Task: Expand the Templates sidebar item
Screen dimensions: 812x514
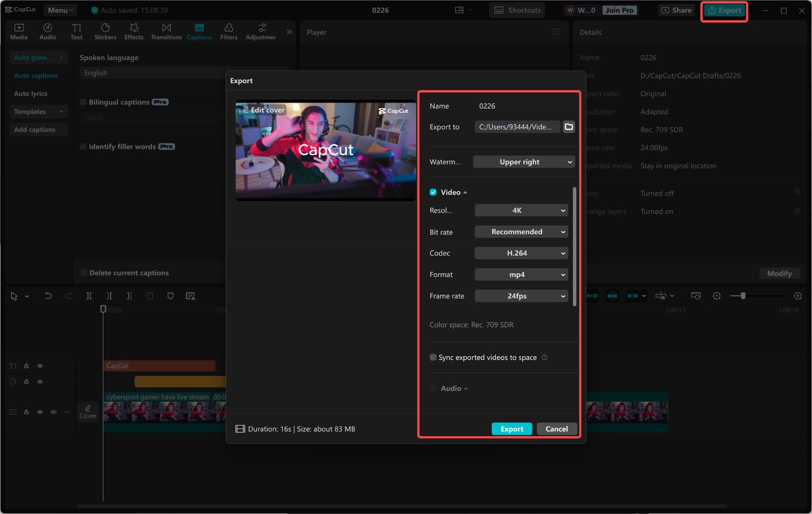Action: click(39, 112)
